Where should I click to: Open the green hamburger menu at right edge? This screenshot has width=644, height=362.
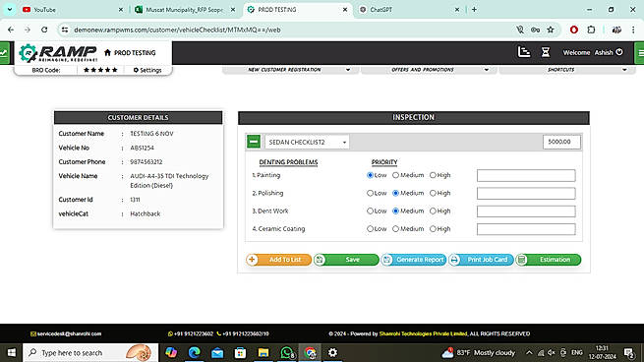coord(640,52)
